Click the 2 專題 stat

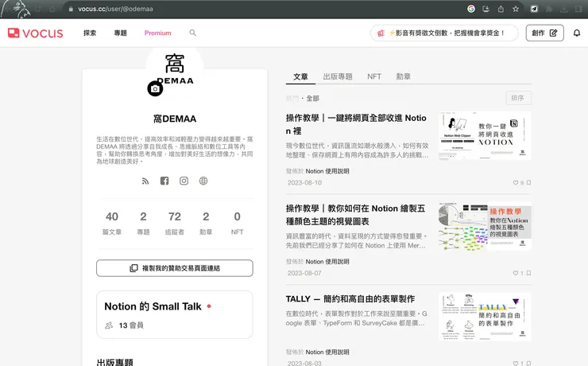click(x=143, y=223)
